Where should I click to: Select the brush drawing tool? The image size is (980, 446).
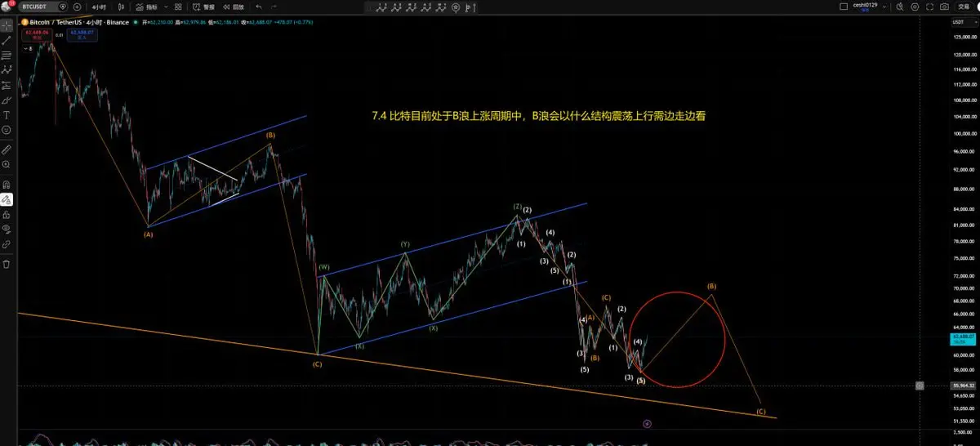pyautogui.click(x=7, y=99)
